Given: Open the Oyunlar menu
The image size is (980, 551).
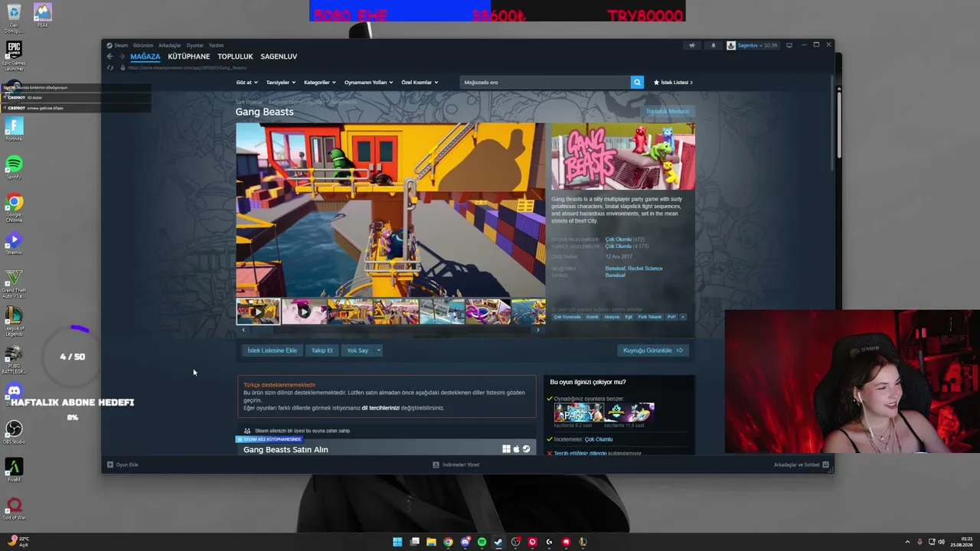Looking at the screenshot, I should click(195, 45).
